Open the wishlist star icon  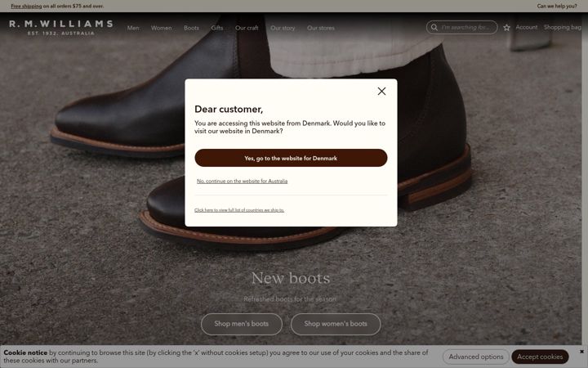[506, 28]
